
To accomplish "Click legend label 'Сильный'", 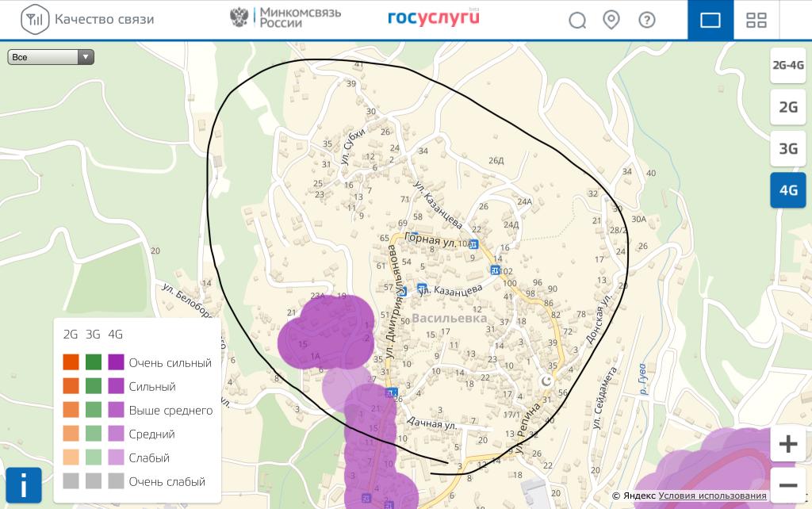I will tap(152, 387).
